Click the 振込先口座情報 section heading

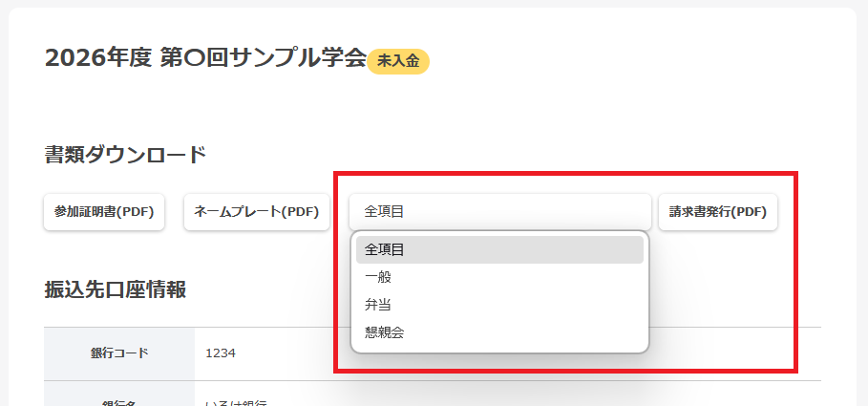coord(115,289)
